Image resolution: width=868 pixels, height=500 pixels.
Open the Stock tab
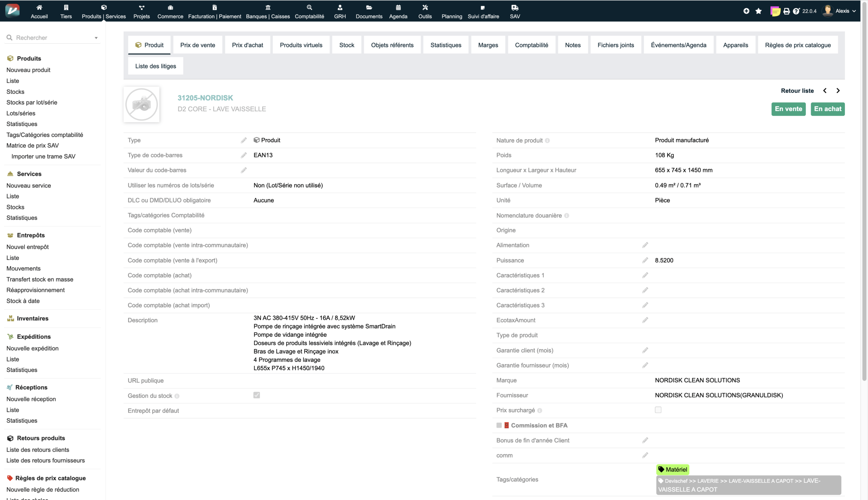pyautogui.click(x=347, y=45)
